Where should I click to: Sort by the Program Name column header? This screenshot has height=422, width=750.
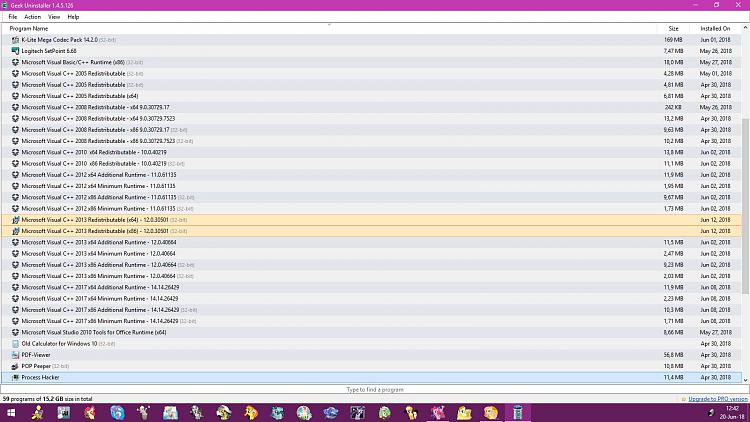pyautogui.click(x=29, y=29)
